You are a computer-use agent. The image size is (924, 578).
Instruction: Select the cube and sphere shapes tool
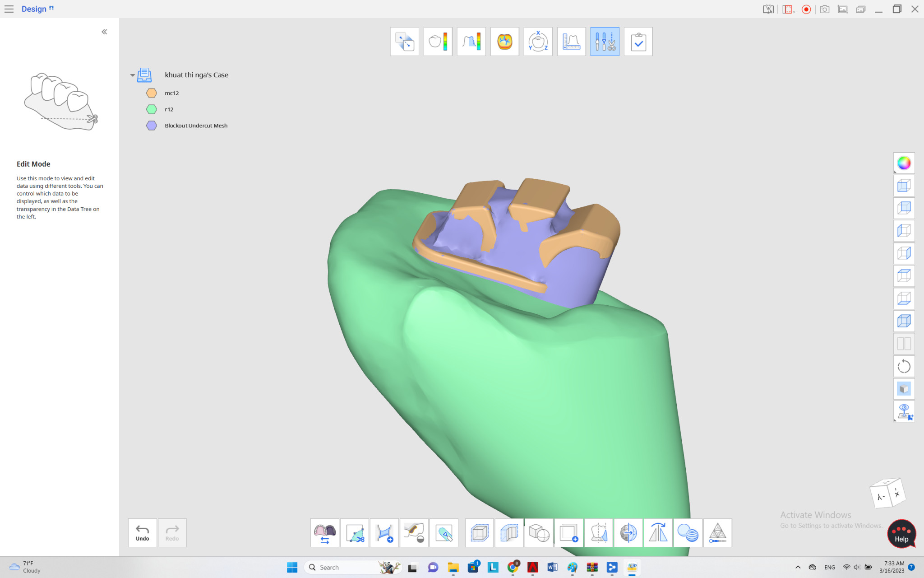[539, 533]
